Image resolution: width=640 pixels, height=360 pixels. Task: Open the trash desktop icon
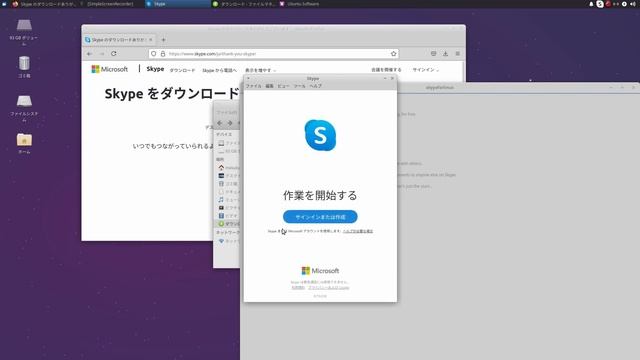pos(24,67)
